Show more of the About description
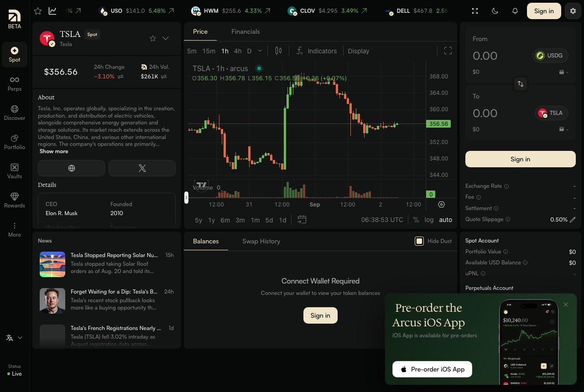 (x=54, y=151)
